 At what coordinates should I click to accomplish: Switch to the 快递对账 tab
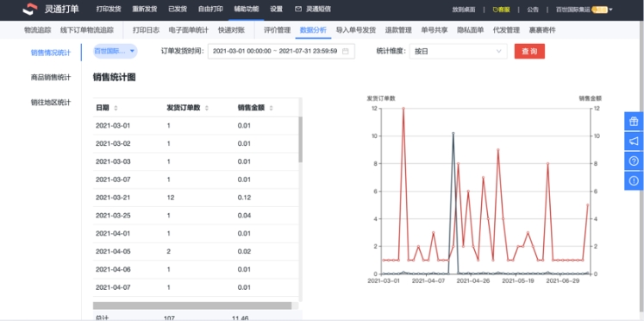coord(231,30)
